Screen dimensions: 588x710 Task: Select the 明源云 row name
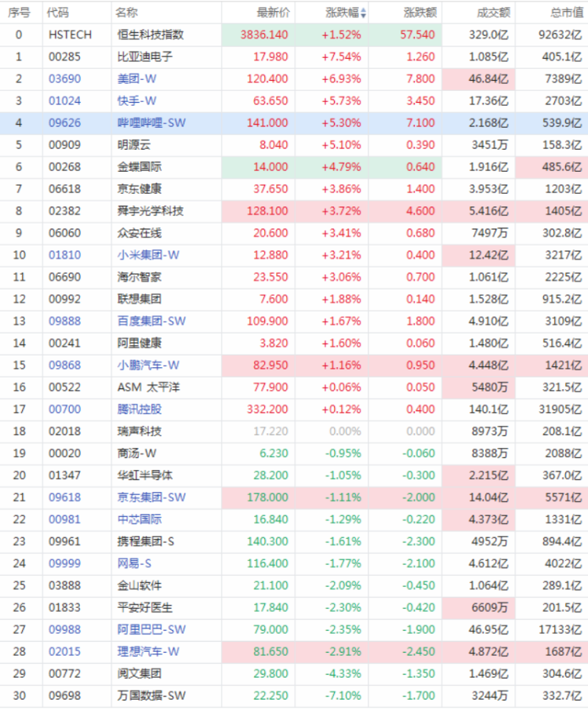(134, 145)
